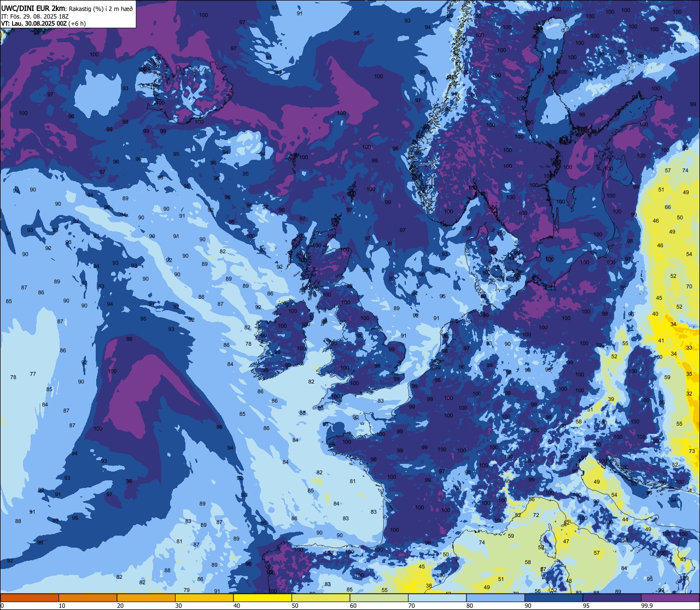Click the legend label "99.9"
Viewport: 700px width, 610px height.
point(647,606)
